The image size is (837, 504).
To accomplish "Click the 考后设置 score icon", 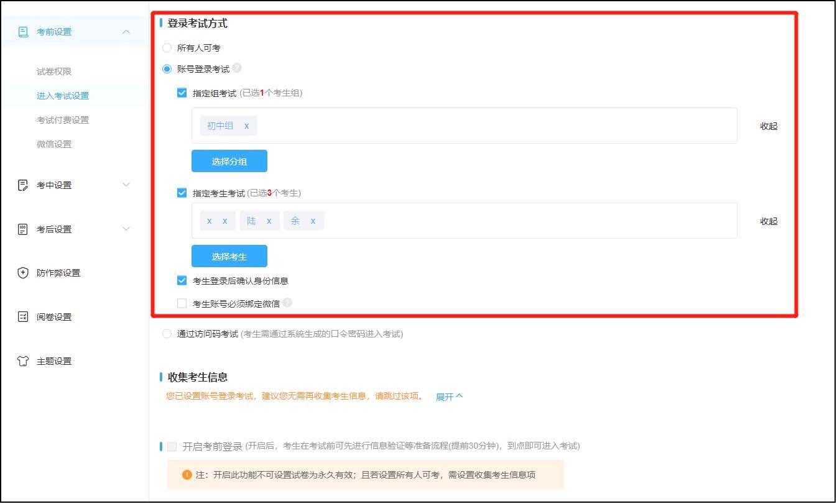I will (24, 229).
